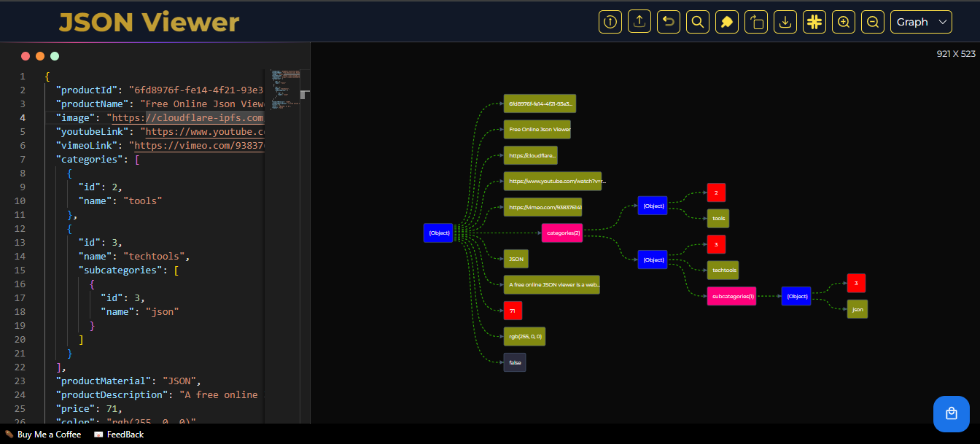The width and height of the screenshot is (980, 444).
Task: Zoom out of the graph
Action: 873,22
